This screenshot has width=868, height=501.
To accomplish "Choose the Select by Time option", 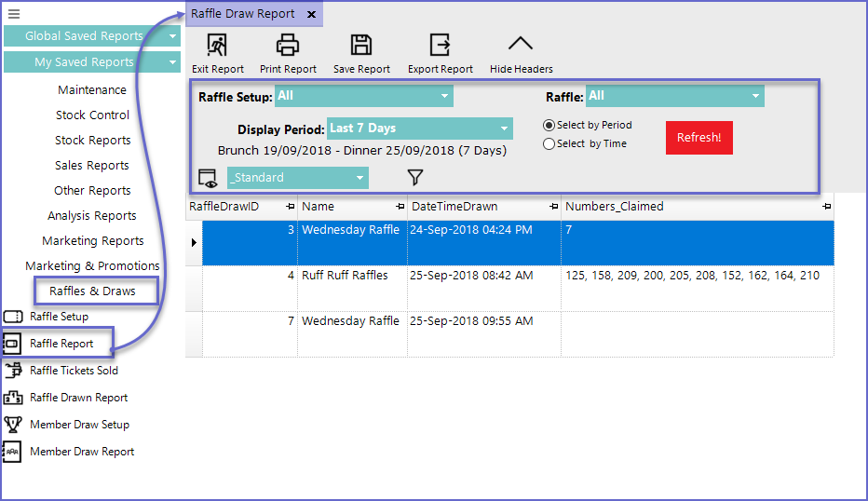I will point(549,143).
